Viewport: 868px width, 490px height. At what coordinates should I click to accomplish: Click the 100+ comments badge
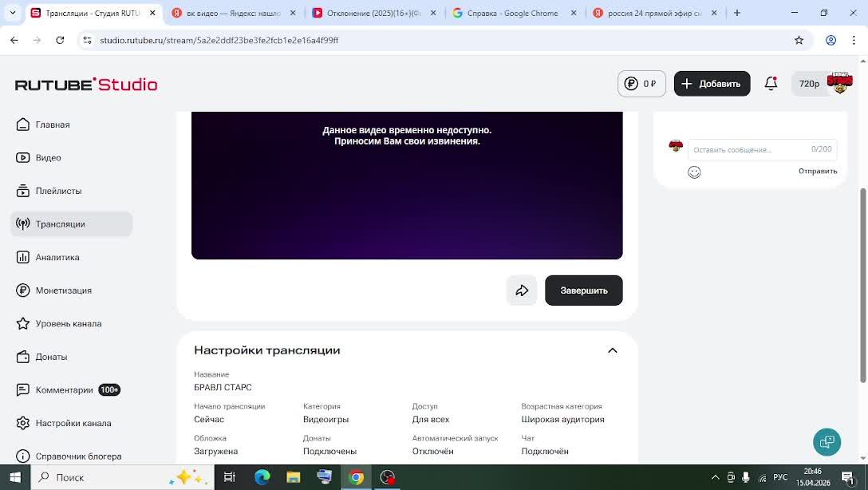click(x=109, y=389)
